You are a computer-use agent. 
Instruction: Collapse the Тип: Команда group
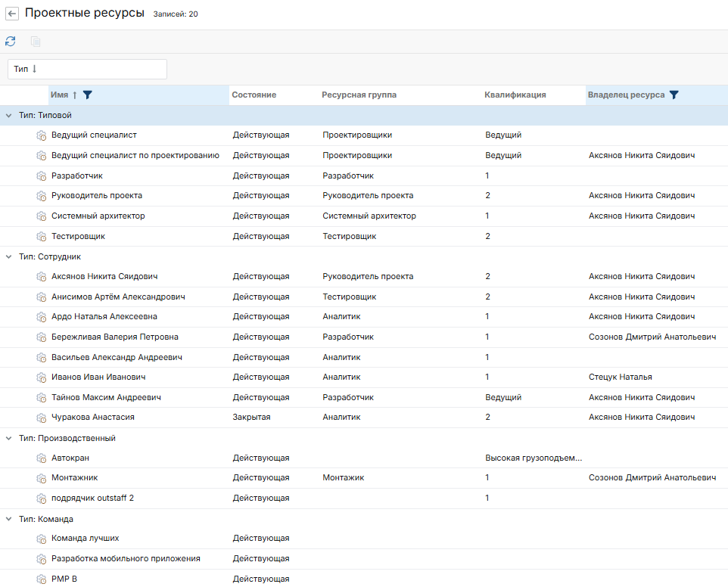[9, 519]
